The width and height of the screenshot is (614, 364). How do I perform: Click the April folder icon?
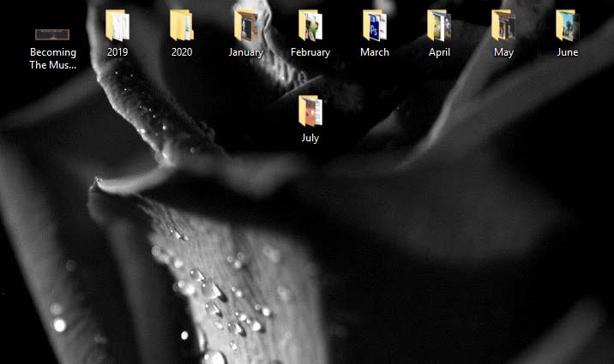click(x=439, y=26)
